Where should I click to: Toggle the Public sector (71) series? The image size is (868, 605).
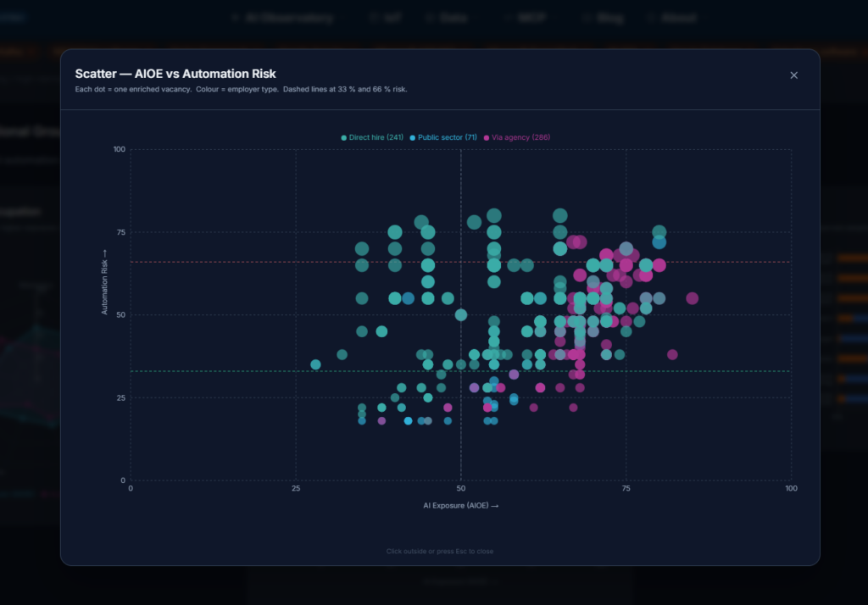(442, 137)
